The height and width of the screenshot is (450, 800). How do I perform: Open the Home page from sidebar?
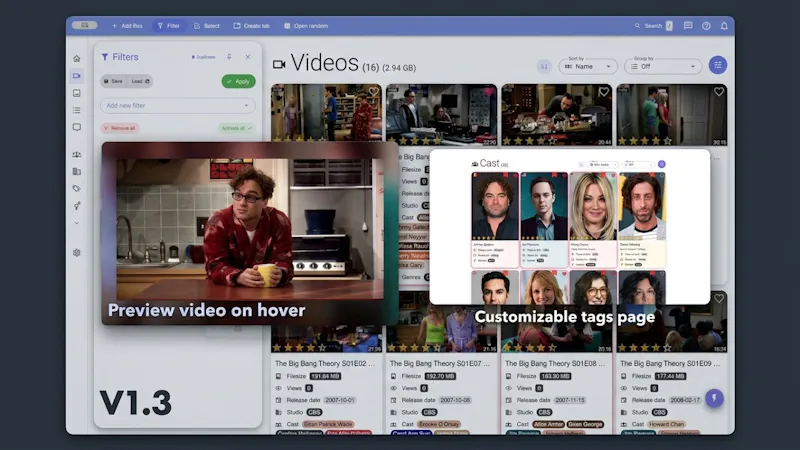[x=77, y=59]
